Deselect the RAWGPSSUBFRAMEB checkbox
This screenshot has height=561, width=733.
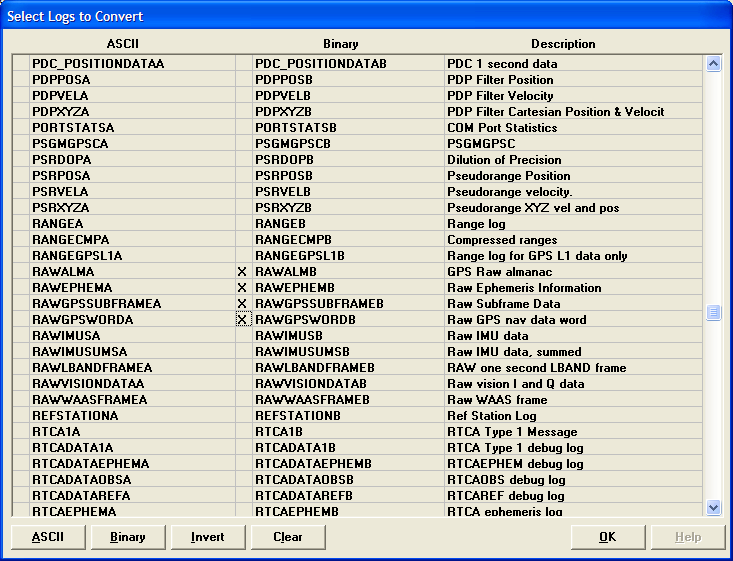tap(242, 304)
